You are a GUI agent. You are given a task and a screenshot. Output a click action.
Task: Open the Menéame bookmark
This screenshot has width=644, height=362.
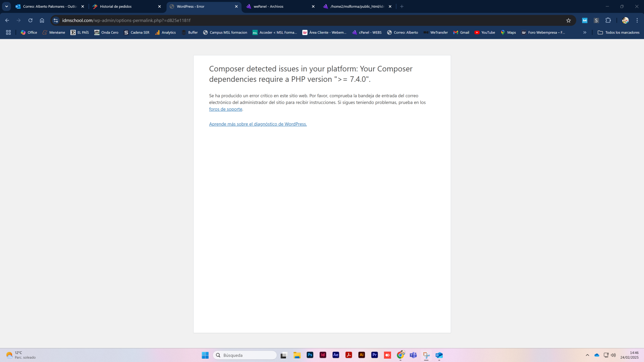tap(54, 33)
